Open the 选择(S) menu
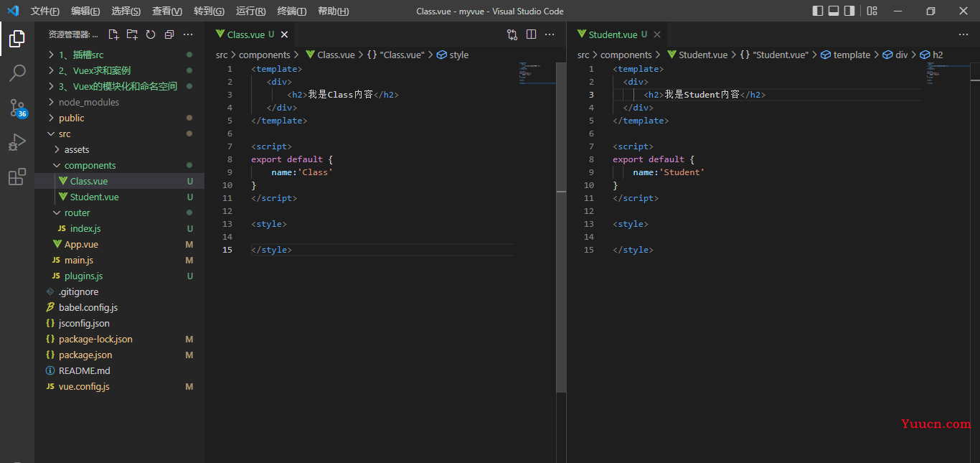 pos(126,11)
